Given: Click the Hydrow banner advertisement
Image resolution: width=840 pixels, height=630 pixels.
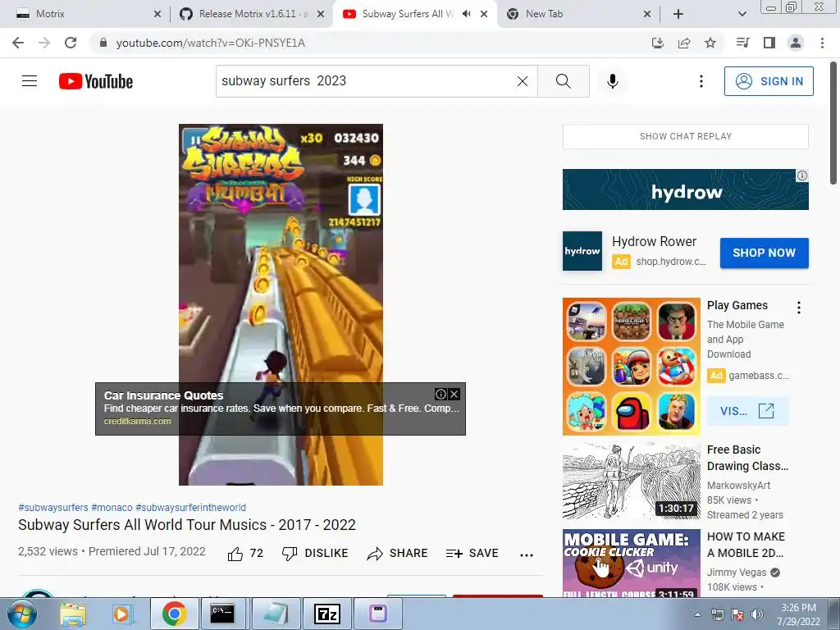Looking at the screenshot, I should pyautogui.click(x=685, y=189).
